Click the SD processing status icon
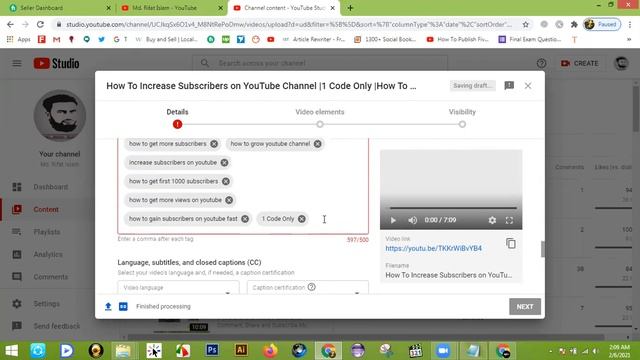 pyautogui.click(x=123, y=307)
